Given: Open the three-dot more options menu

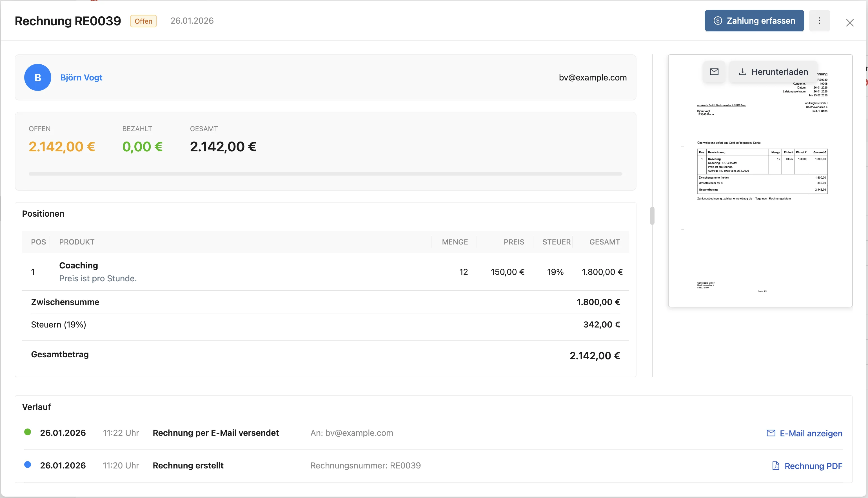Looking at the screenshot, I should (819, 21).
